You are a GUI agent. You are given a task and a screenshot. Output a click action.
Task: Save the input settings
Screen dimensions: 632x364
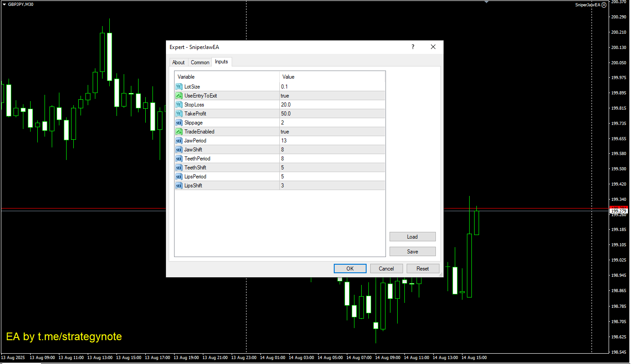tap(412, 252)
